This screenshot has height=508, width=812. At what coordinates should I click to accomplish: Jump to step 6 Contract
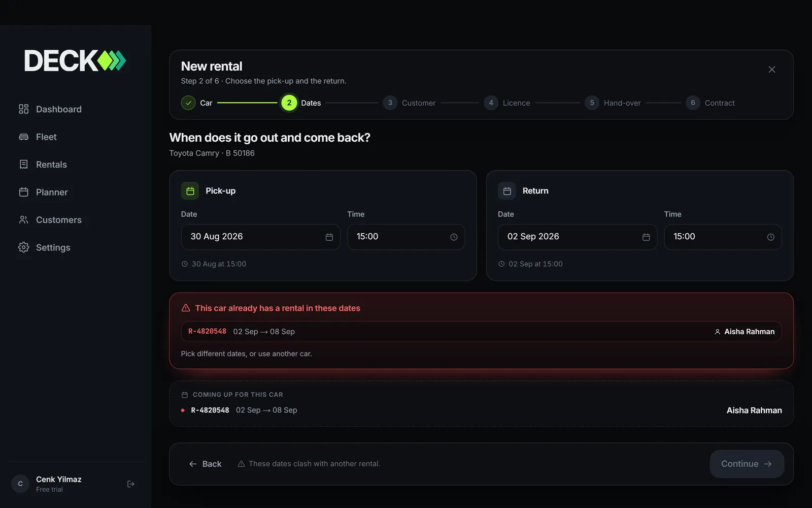tap(710, 103)
